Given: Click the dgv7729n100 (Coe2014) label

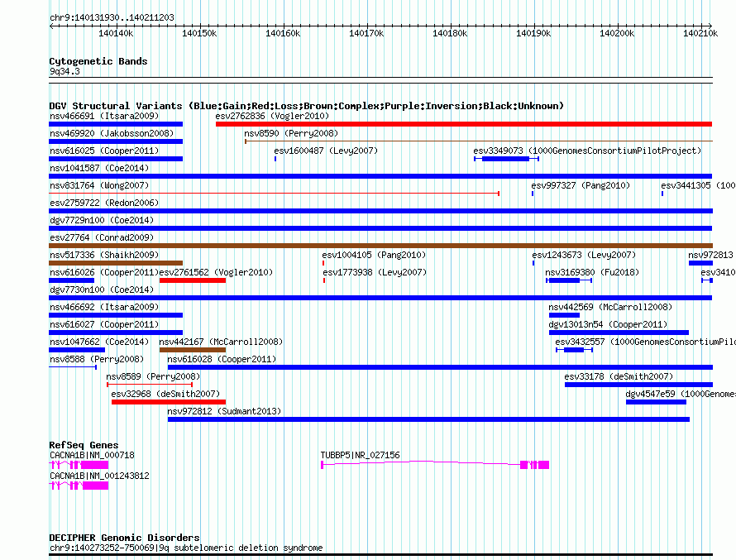Looking at the screenshot, I should point(102,220).
